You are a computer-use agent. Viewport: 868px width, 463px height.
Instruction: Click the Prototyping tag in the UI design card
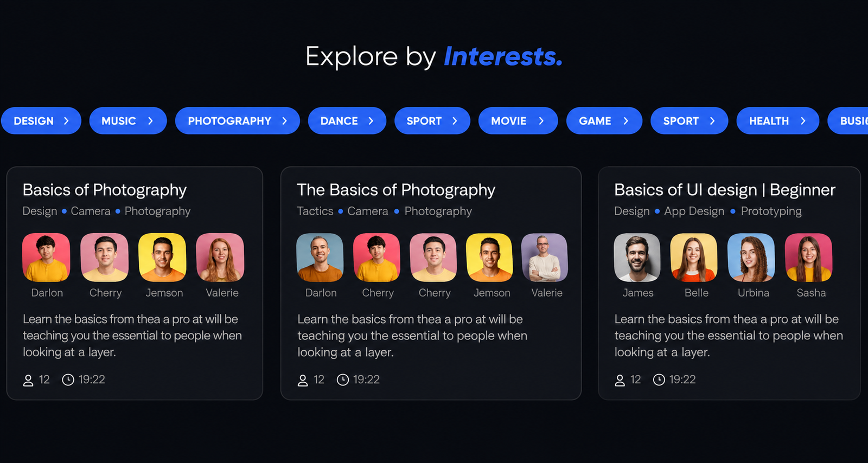[x=771, y=211]
